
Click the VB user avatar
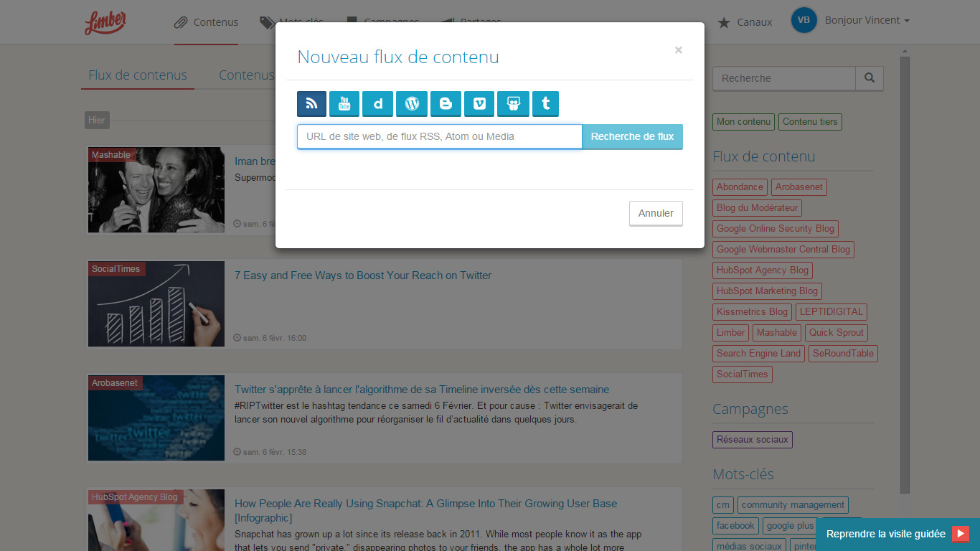tap(804, 20)
